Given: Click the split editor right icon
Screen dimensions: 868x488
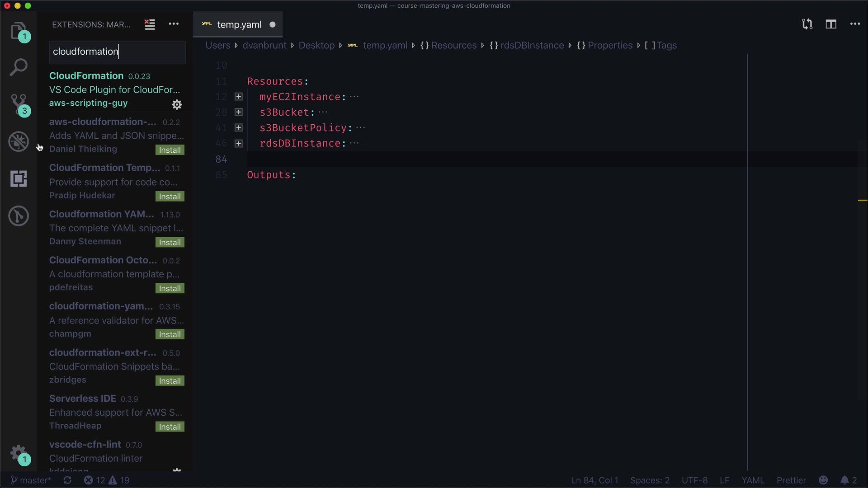Looking at the screenshot, I should click(831, 24).
